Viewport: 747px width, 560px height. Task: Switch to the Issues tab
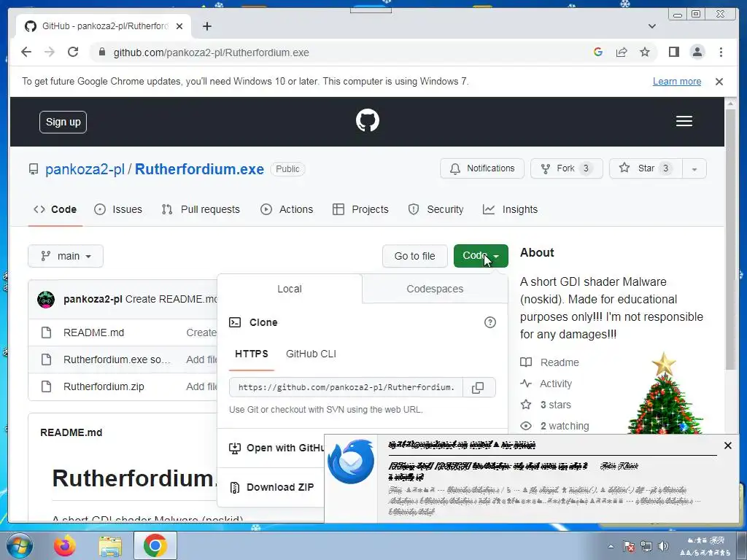tap(118, 209)
